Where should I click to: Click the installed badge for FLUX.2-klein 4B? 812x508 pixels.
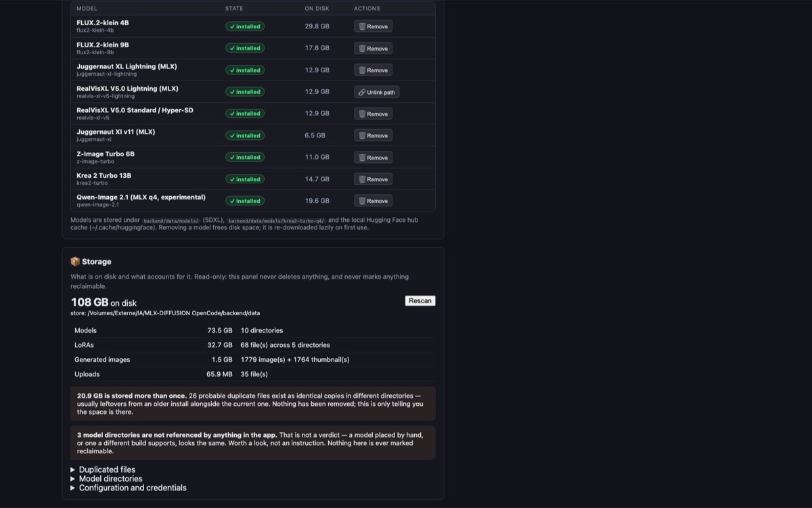click(x=245, y=26)
